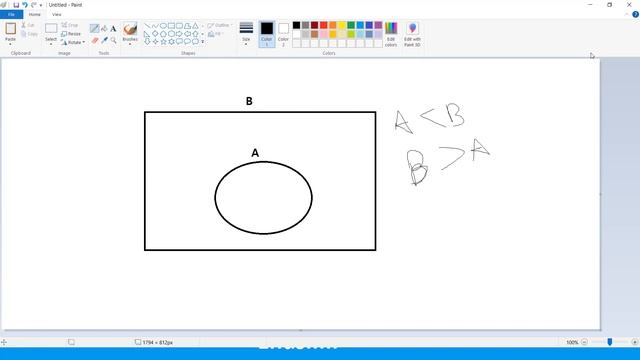This screenshot has height=360, width=640.
Task: Pick the Down arrow shape
Action: (x=147, y=41)
